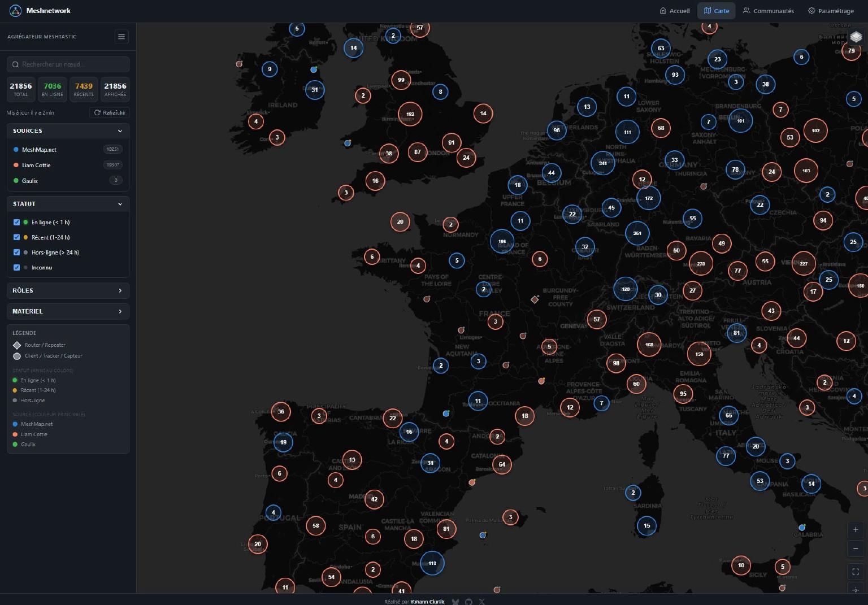Uncheck the 'En ligne (< 1 h)' checkbox
868x605 pixels.
[x=16, y=222]
